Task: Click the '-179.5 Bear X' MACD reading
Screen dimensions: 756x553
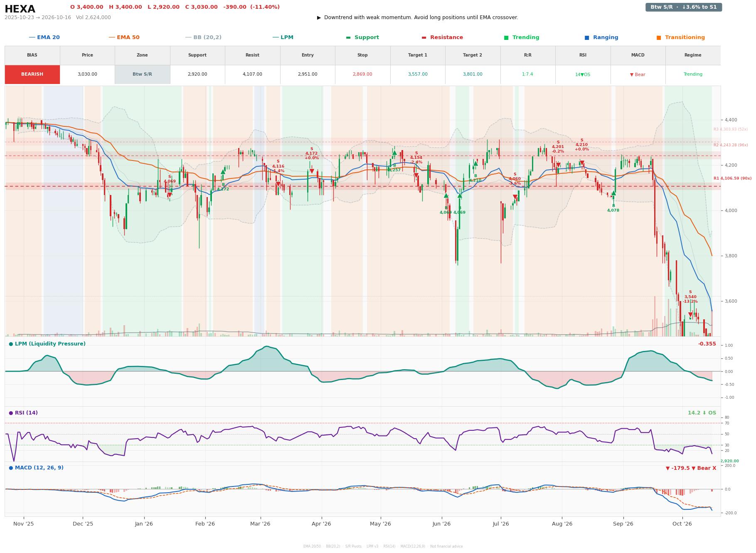Action: (691, 468)
